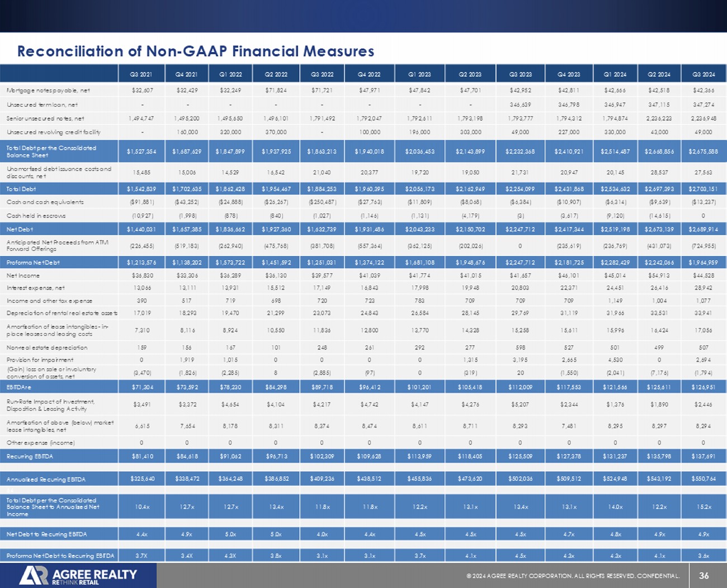Select the Provision for impairment row label
The height and width of the screenshot is (588, 727).
[40, 360]
